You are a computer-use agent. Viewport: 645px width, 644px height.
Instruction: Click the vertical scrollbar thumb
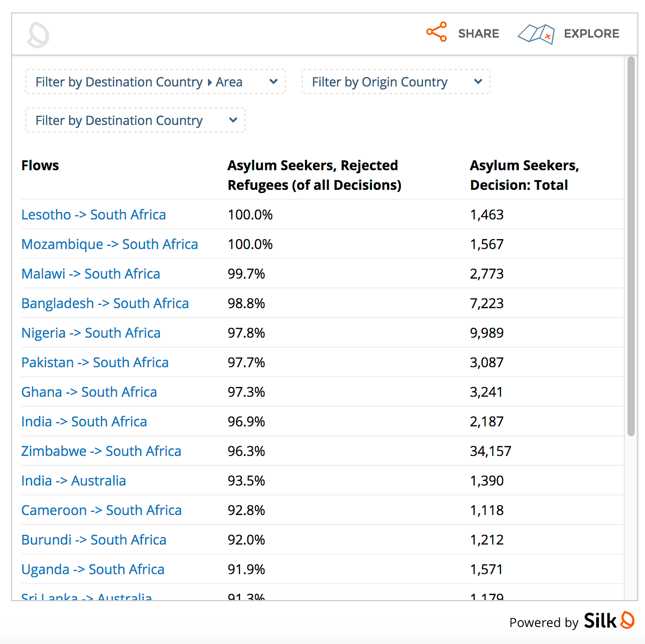click(x=631, y=246)
